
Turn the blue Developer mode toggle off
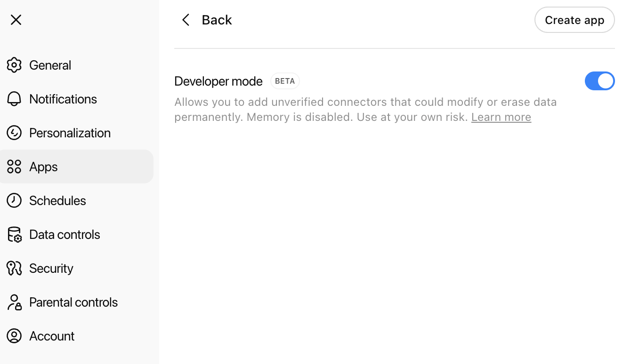599,81
